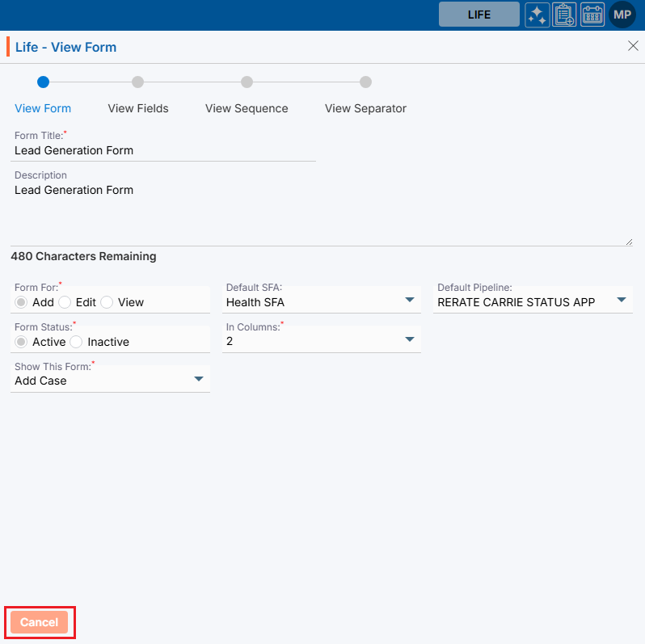Expand the Default SFA dropdown

click(409, 301)
